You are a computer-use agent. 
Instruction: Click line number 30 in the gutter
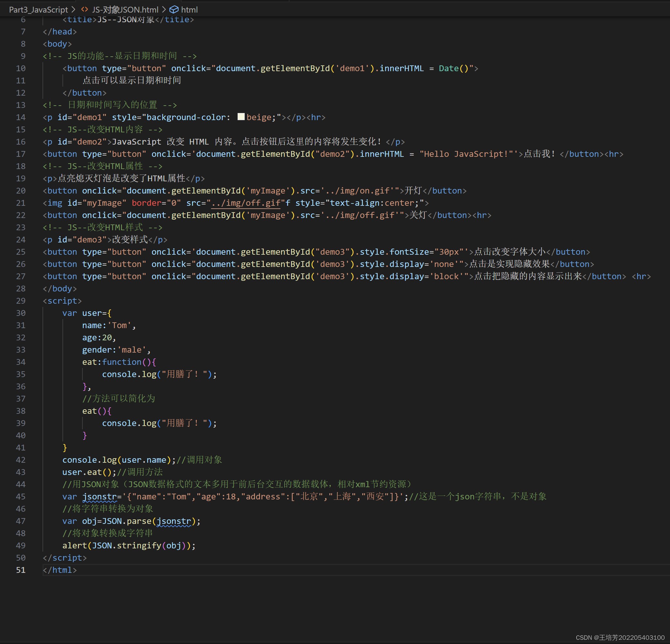click(x=21, y=313)
